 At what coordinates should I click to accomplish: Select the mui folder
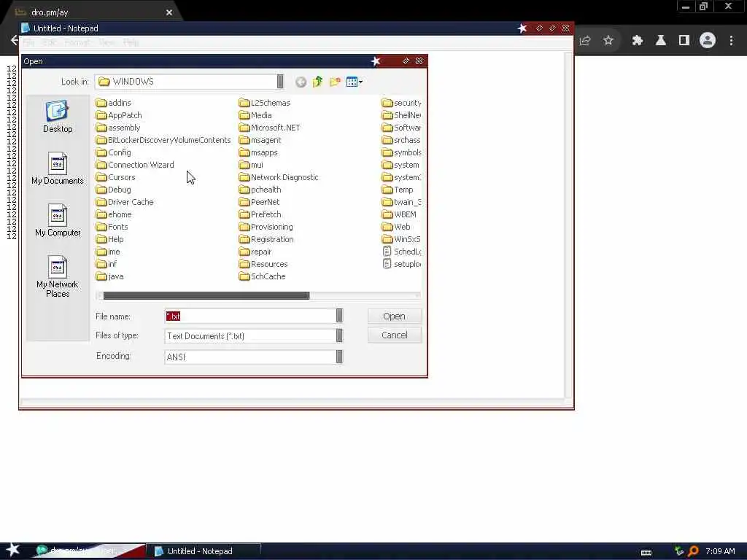tap(251, 165)
